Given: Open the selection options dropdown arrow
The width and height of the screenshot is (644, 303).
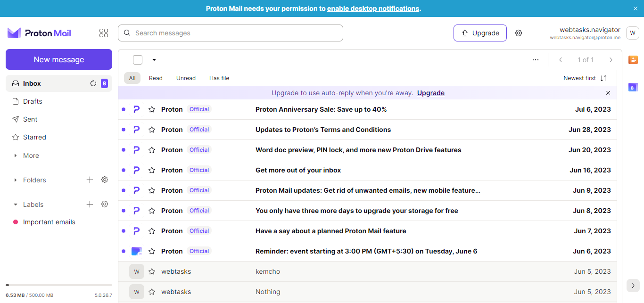Looking at the screenshot, I should coord(154,60).
